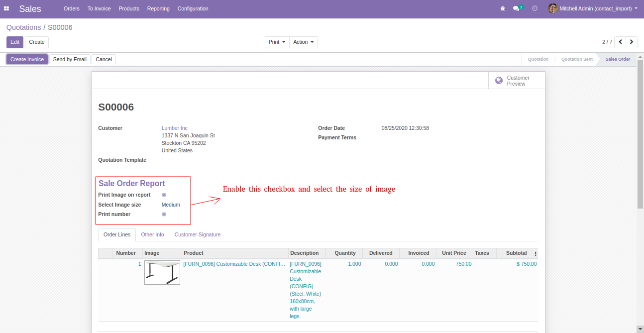This screenshot has width=644, height=333.
Task: Click the Sales app title
Action: 30,8
